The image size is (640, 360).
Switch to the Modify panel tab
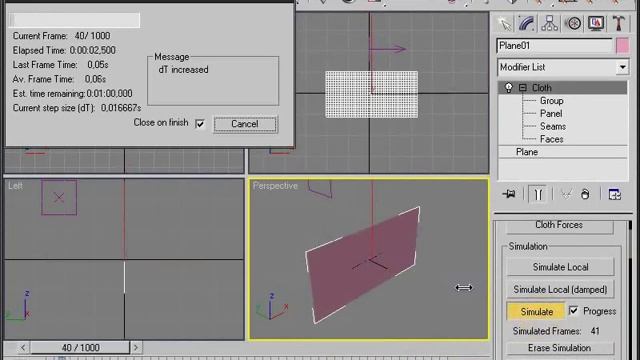click(527, 24)
